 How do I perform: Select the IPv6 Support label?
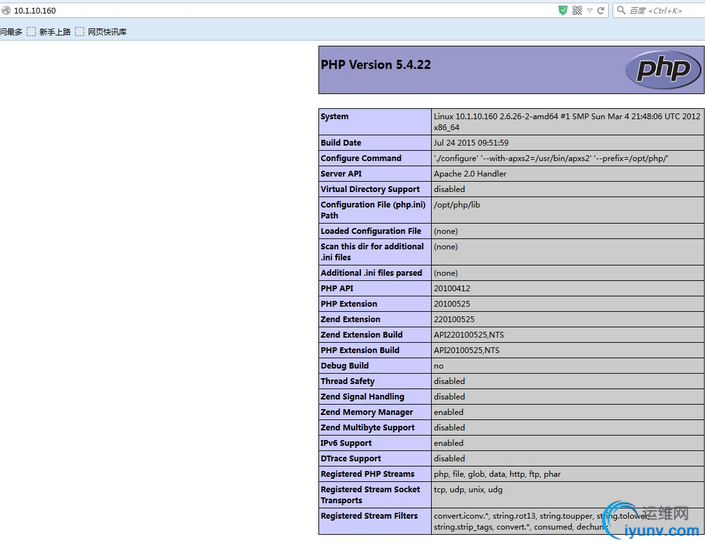[346, 443]
